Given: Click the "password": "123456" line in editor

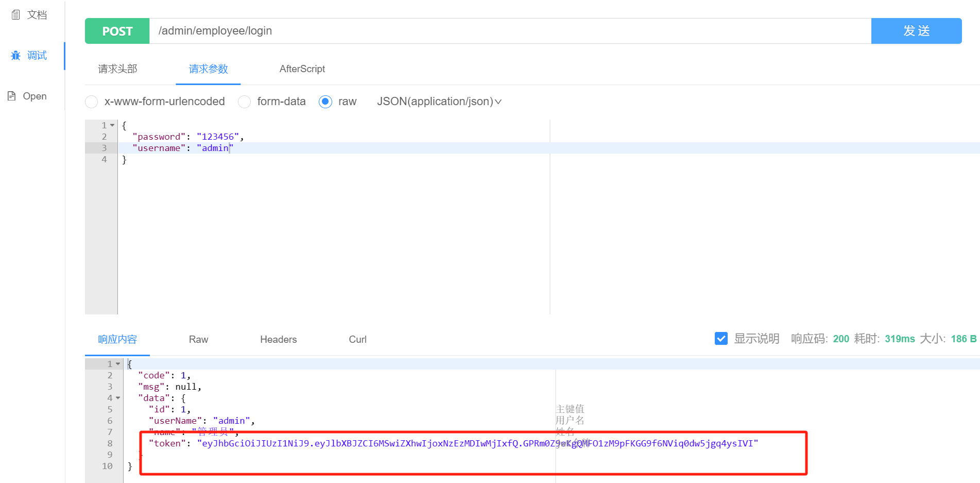Looking at the screenshot, I should (188, 137).
